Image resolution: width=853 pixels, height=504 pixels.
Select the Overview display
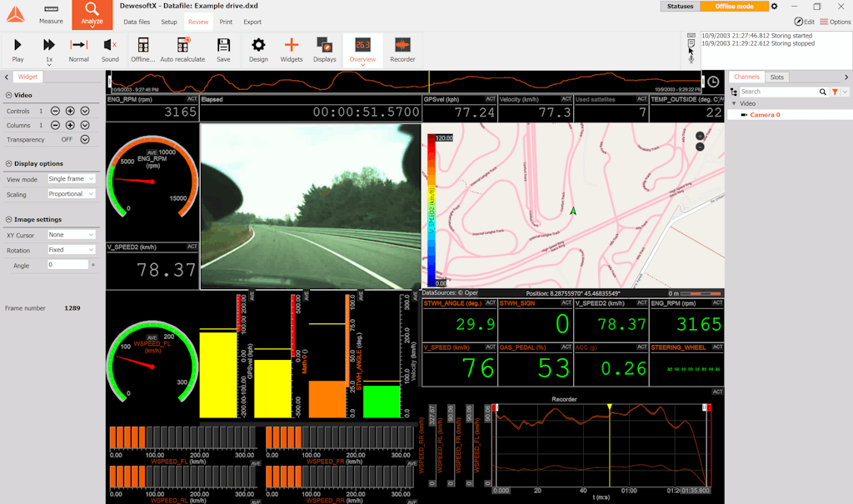tap(363, 51)
